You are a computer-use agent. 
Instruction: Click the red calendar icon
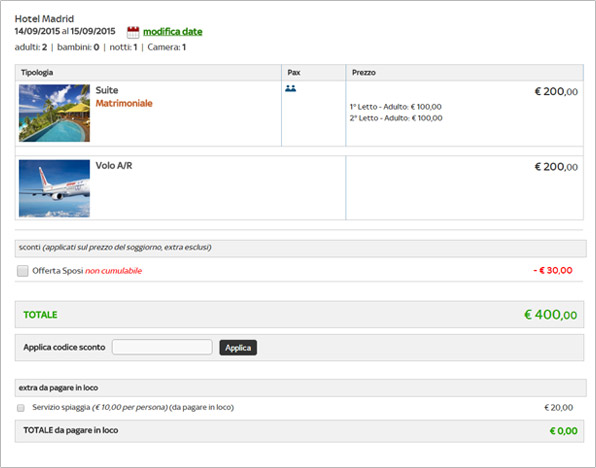(133, 32)
